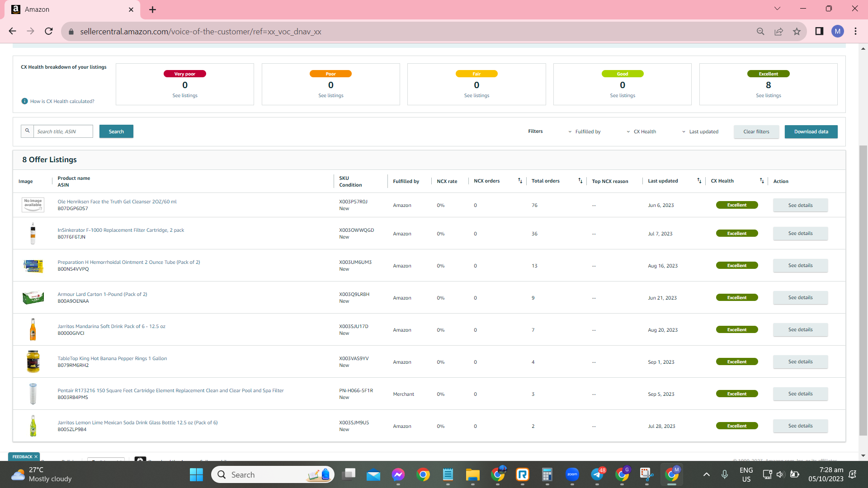The height and width of the screenshot is (488, 868).
Task: Expand the Fulfilled by filter
Action: tap(585, 131)
